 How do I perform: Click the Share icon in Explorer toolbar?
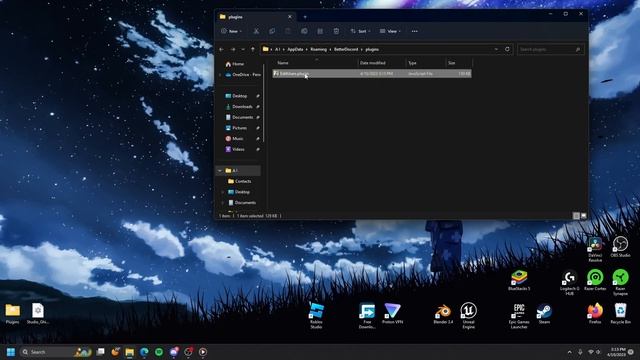click(x=320, y=31)
